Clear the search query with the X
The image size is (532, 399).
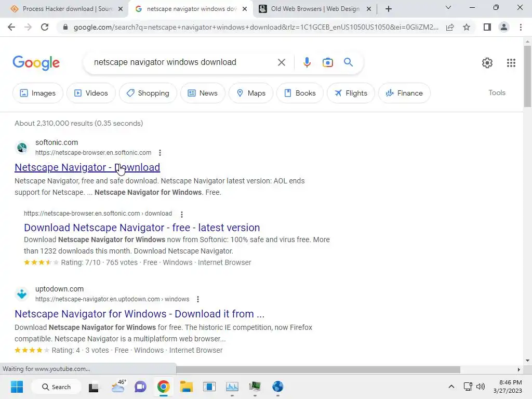pos(281,62)
